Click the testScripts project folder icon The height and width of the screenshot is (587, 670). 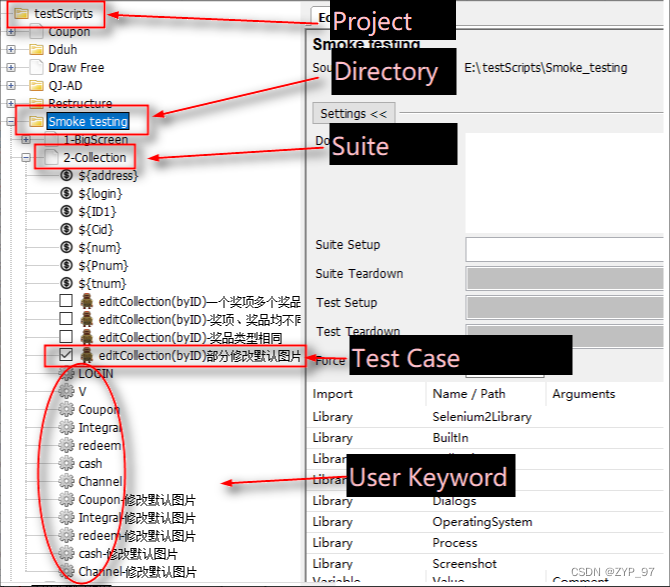21,14
